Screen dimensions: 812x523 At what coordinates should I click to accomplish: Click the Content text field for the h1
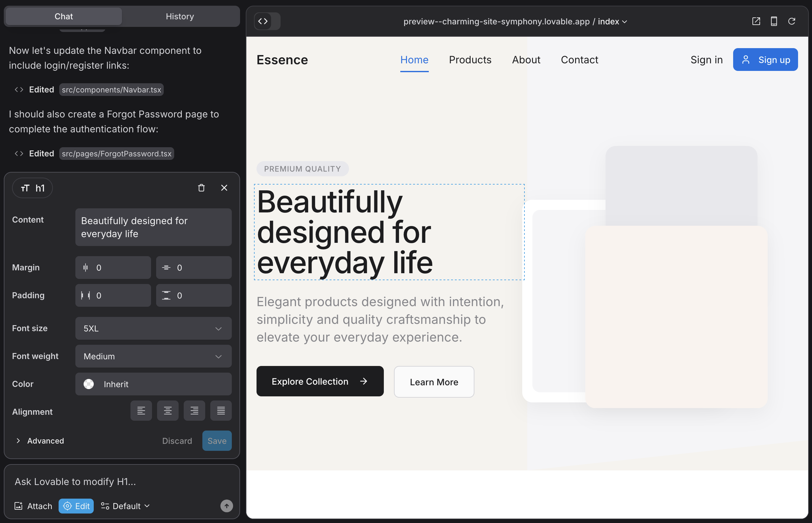(153, 227)
